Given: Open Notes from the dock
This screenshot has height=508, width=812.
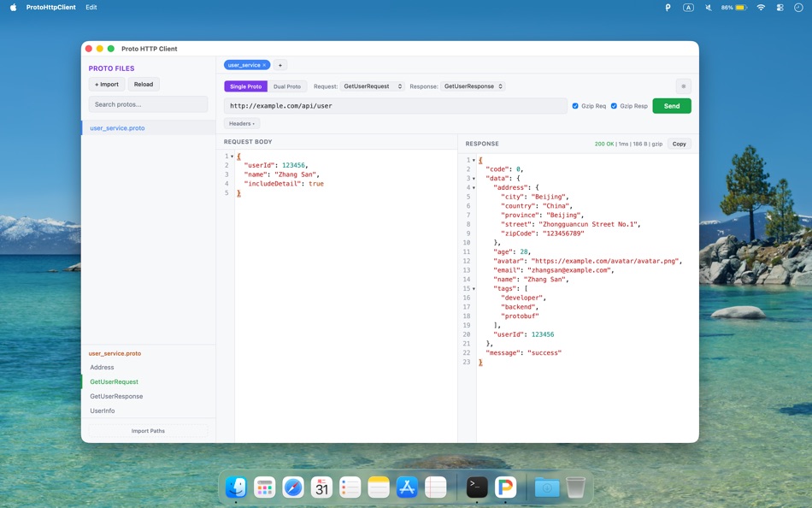Looking at the screenshot, I should (x=379, y=487).
